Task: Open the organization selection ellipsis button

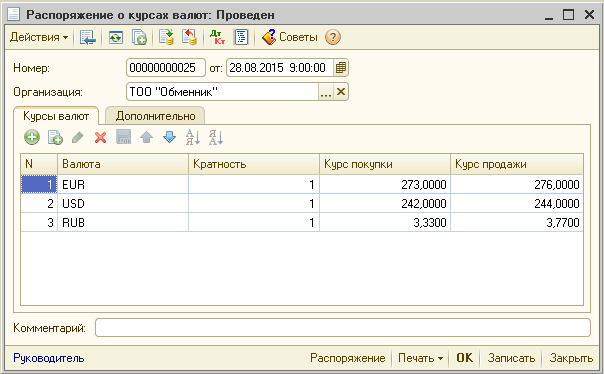Action: click(326, 92)
